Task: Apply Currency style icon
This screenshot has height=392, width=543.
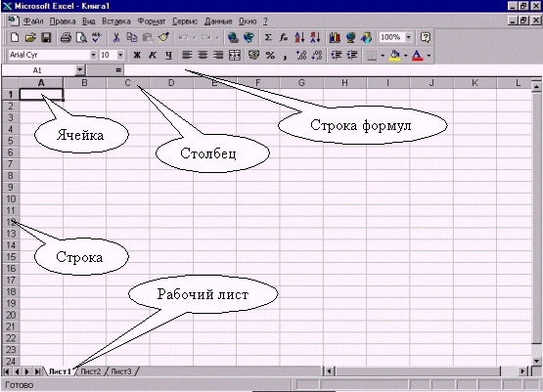Action: point(254,55)
